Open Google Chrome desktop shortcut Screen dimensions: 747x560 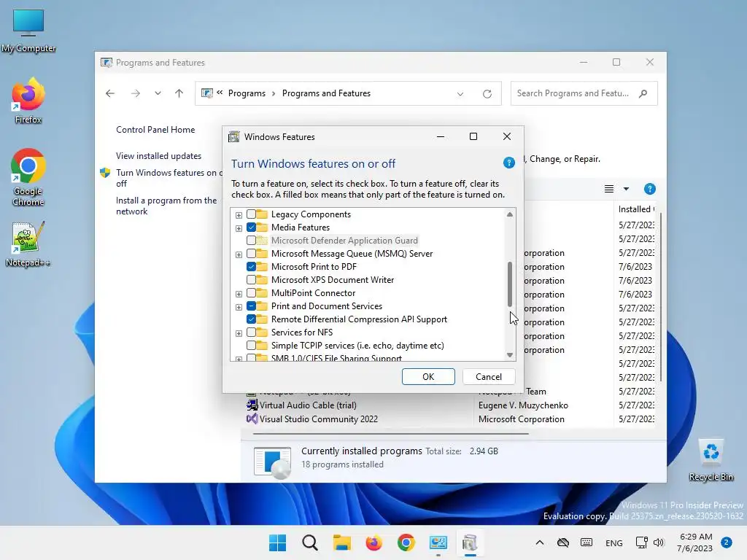pos(28,177)
